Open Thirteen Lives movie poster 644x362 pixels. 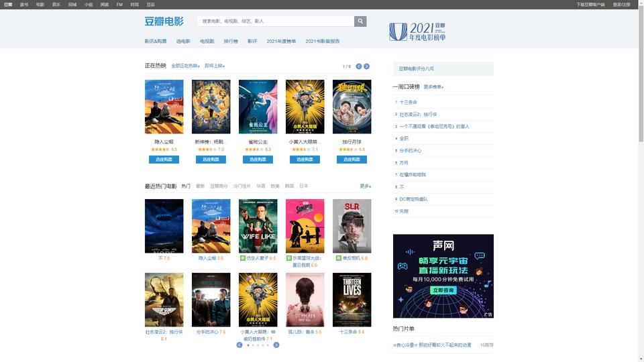point(352,300)
